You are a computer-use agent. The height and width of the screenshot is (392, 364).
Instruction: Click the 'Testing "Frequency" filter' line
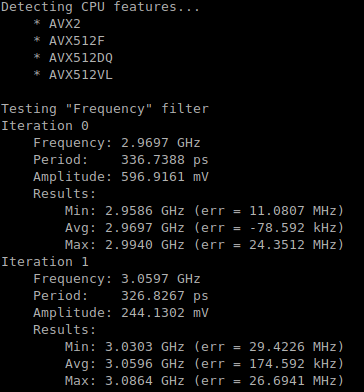105,109
